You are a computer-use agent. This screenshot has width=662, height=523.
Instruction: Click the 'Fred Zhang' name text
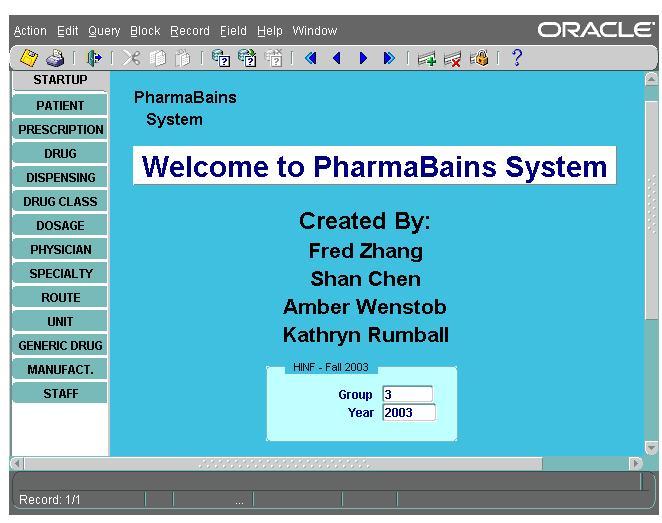point(366,251)
